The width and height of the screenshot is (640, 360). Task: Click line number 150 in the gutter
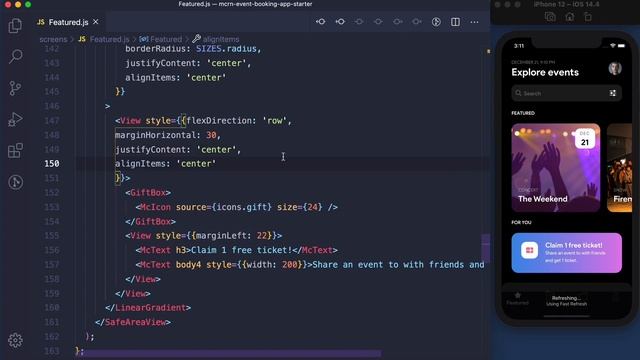tap(51, 164)
